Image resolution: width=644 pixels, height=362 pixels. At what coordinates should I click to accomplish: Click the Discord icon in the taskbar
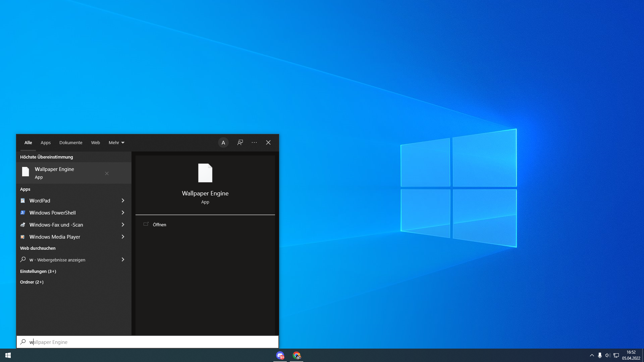(280, 355)
